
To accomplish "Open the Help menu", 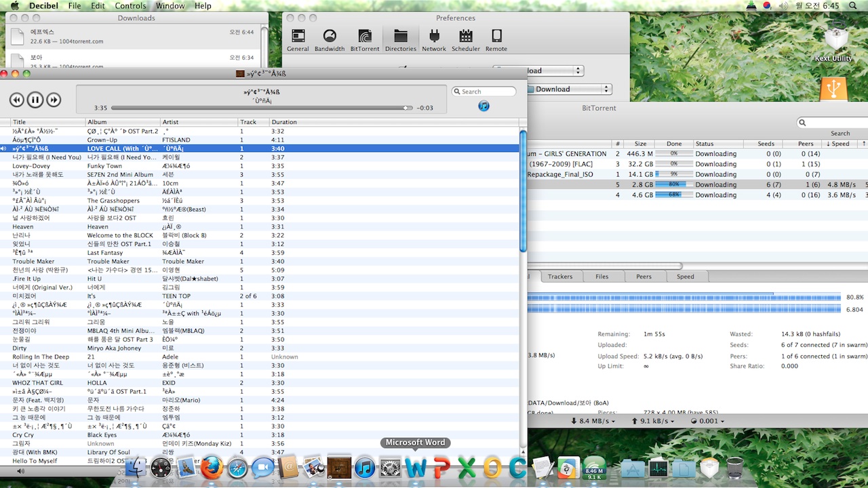I will (x=203, y=5).
